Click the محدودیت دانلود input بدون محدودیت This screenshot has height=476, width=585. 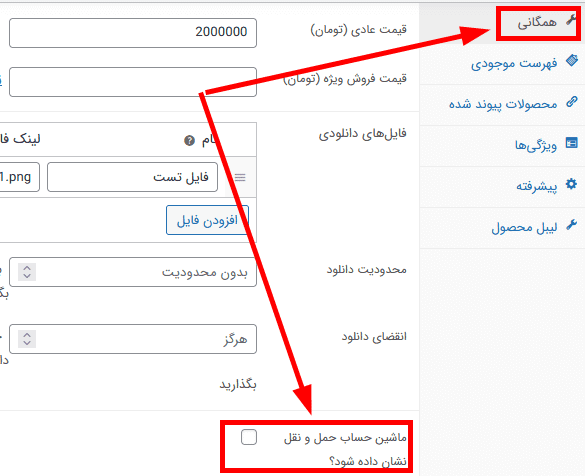pyautogui.click(x=133, y=272)
